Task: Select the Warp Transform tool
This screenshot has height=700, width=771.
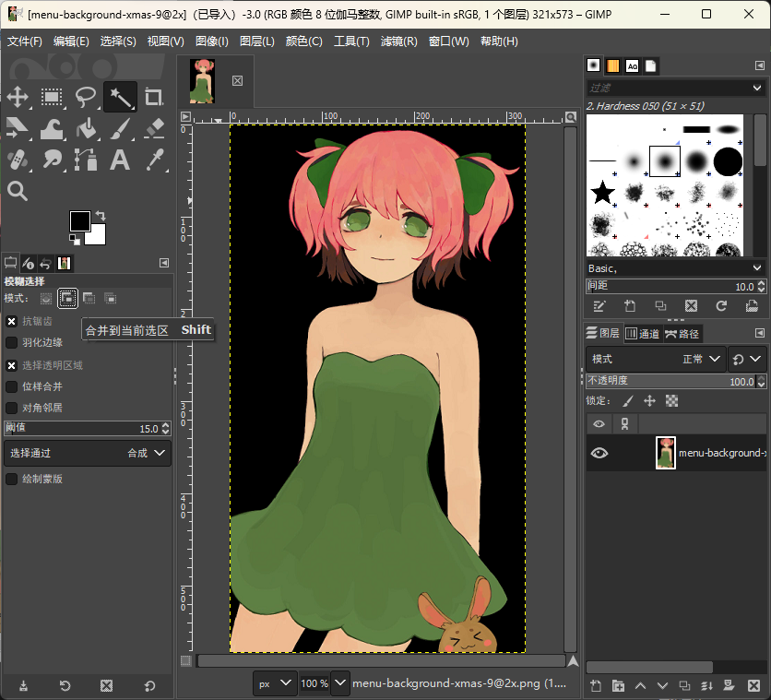Action: point(52,128)
